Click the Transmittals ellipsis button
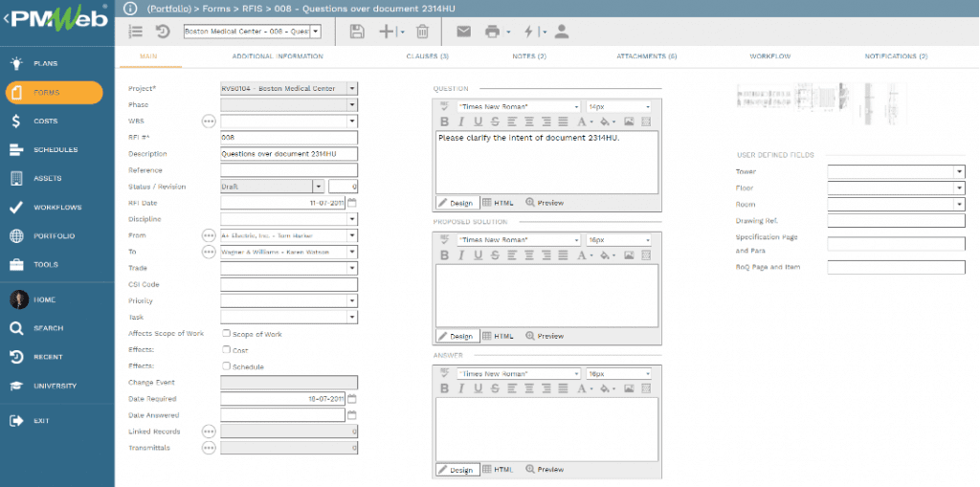The image size is (980, 487). coord(209,448)
